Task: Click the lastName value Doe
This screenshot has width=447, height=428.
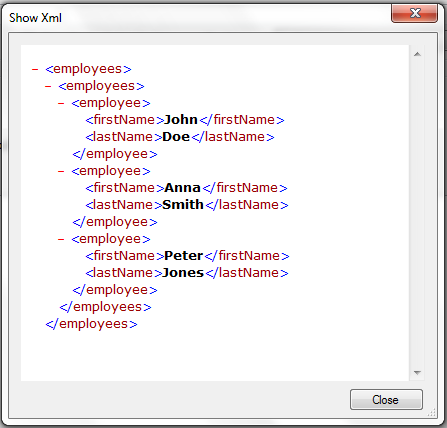Action: coord(176,137)
